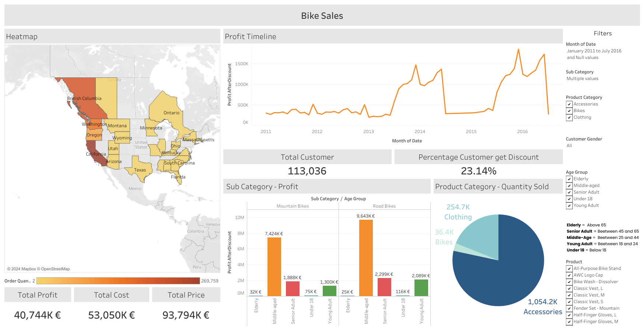Select the Clothing teal pie slice

point(481,234)
